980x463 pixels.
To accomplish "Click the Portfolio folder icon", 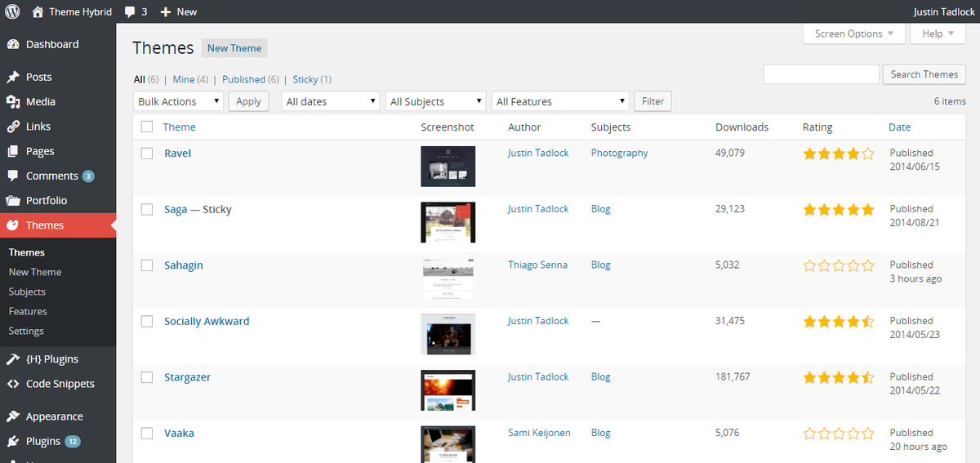I will coord(13,200).
